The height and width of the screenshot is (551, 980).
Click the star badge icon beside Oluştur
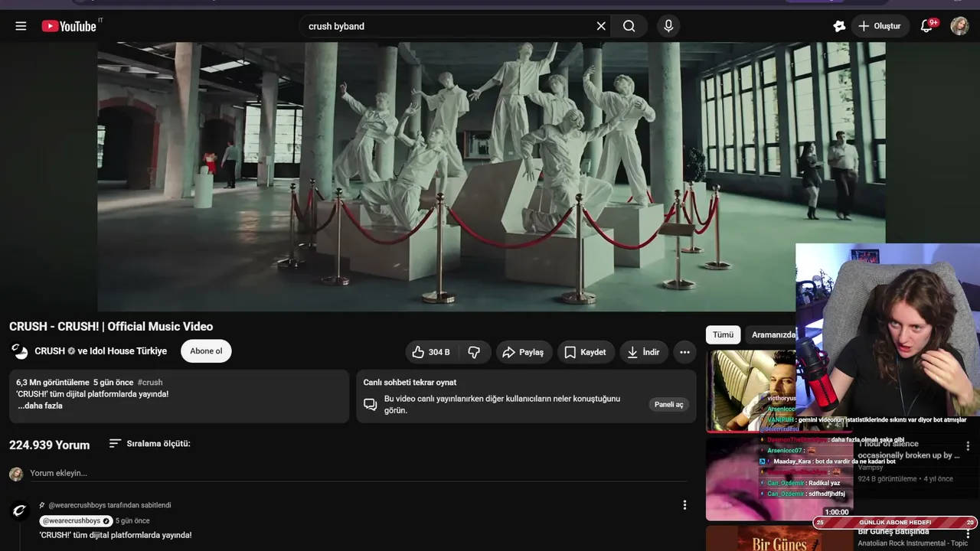(x=839, y=26)
